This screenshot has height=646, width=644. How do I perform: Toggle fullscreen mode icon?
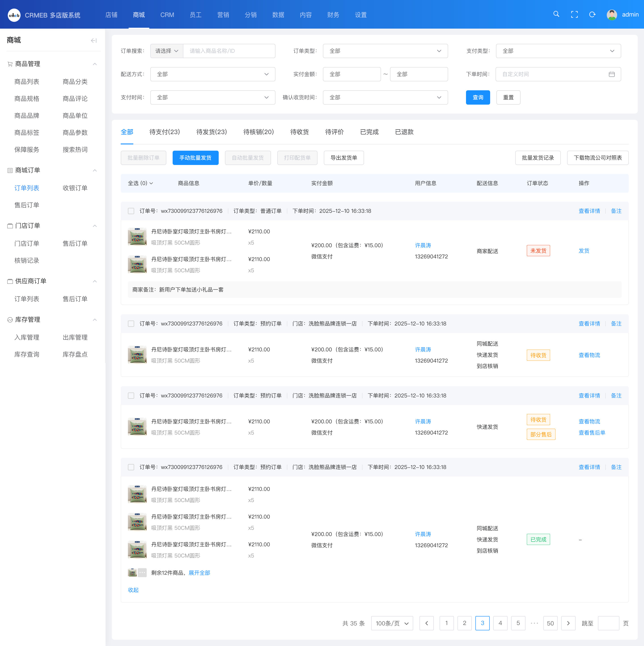[574, 14]
